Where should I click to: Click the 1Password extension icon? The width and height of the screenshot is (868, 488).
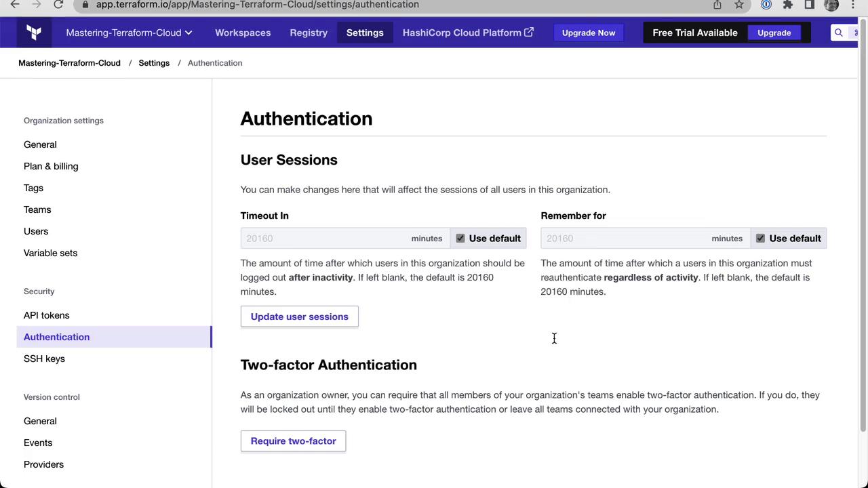(x=766, y=5)
